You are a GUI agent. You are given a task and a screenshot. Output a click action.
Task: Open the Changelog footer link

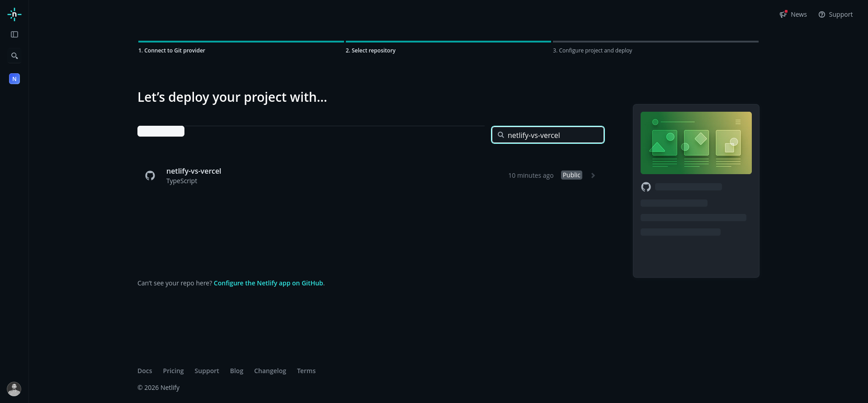270,371
